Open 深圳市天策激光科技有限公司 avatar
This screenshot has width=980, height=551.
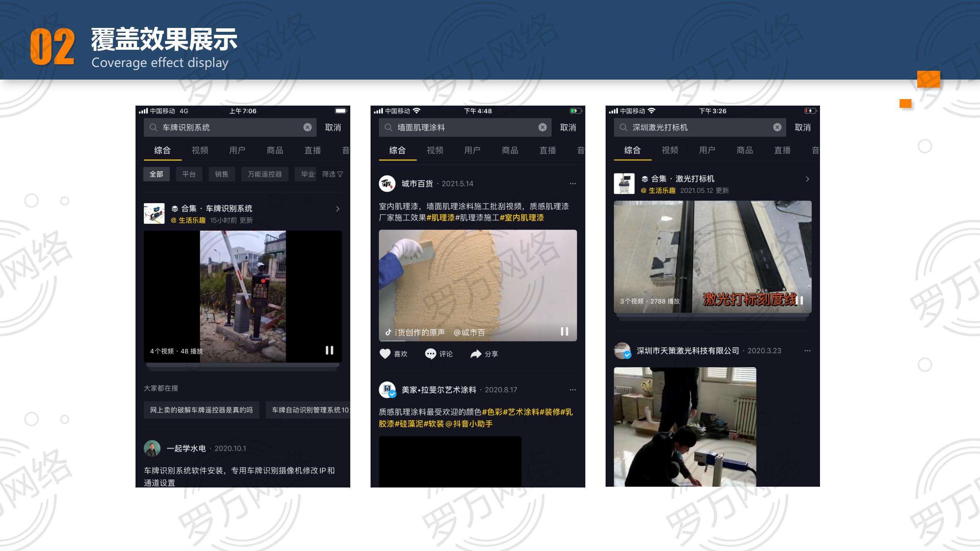pos(622,351)
